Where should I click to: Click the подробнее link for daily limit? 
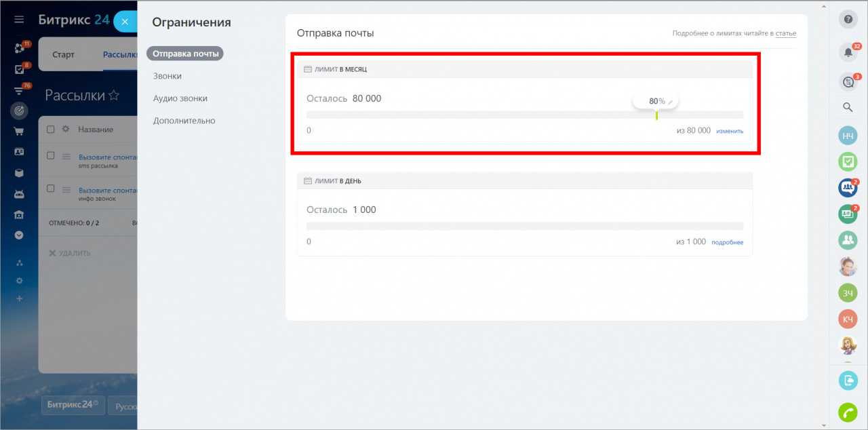point(727,242)
